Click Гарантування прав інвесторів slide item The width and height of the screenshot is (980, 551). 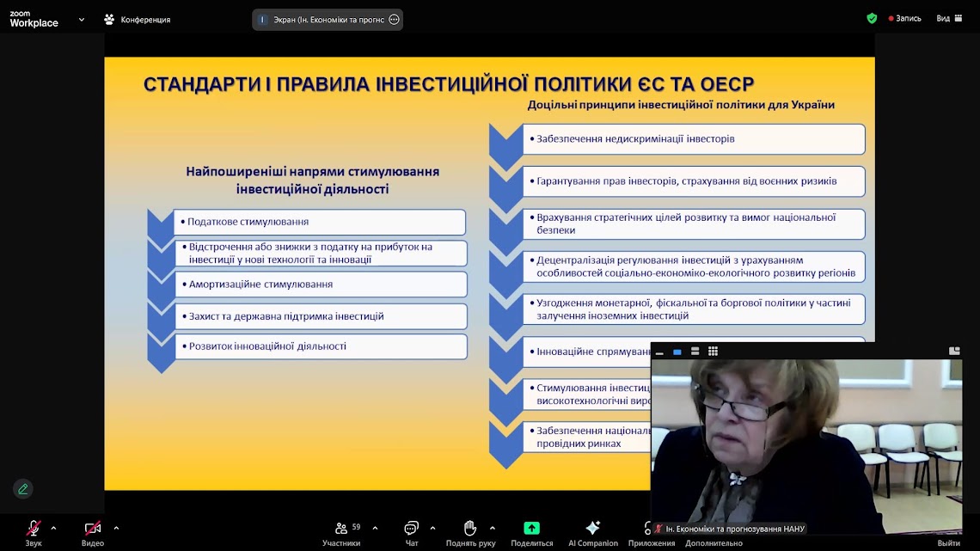coord(694,181)
